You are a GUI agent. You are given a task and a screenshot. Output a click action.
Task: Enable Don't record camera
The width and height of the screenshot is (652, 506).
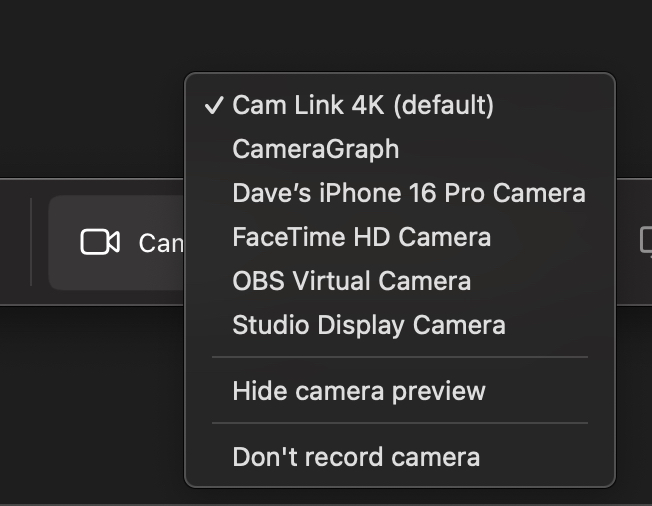356,457
